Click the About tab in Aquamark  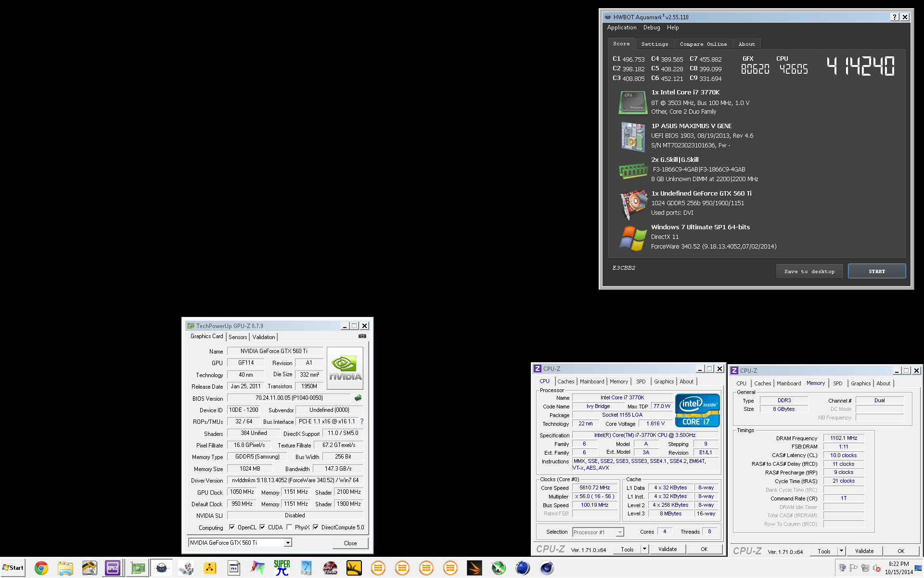(x=746, y=44)
